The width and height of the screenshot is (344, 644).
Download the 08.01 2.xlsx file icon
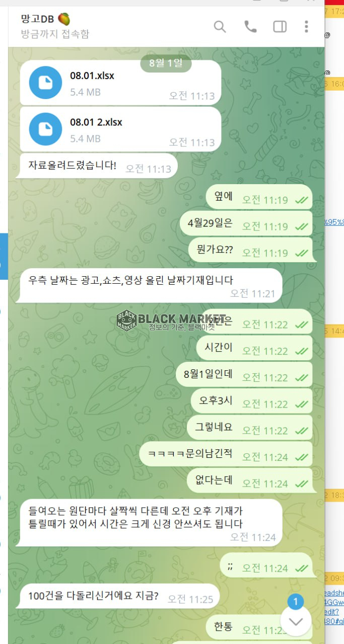pos(45,129)
